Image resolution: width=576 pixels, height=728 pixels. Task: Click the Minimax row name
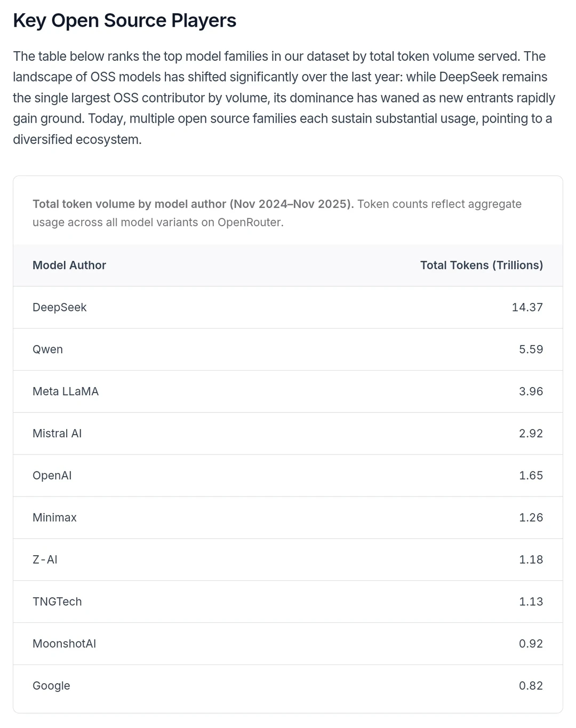coord(54,517)
